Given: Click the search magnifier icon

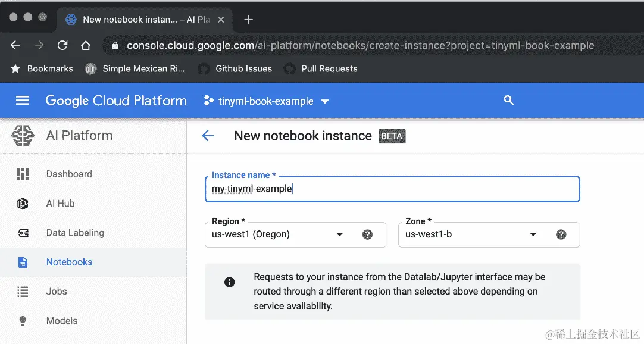Looking at the screenshot, I should tap(508, 101).
